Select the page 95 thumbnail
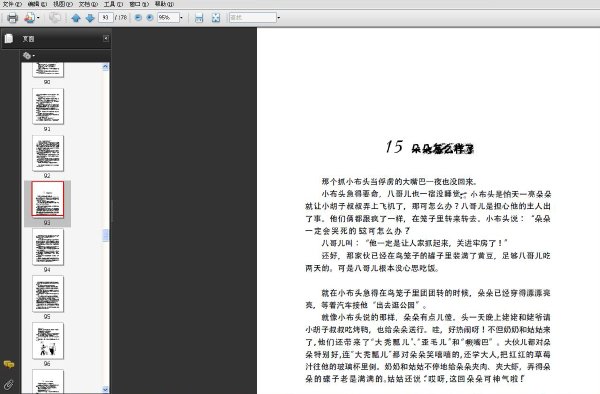600x394 pixels. (x=48, y=294)
